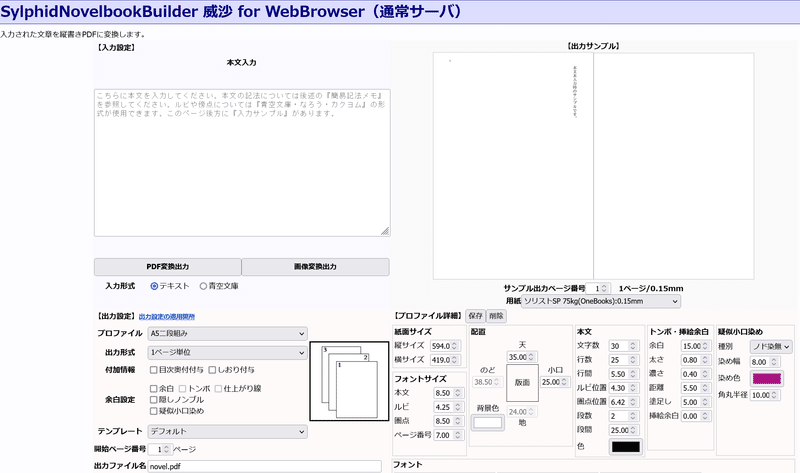
Task: Click the ルビ font size field 4.25
Action: [449, 407]
